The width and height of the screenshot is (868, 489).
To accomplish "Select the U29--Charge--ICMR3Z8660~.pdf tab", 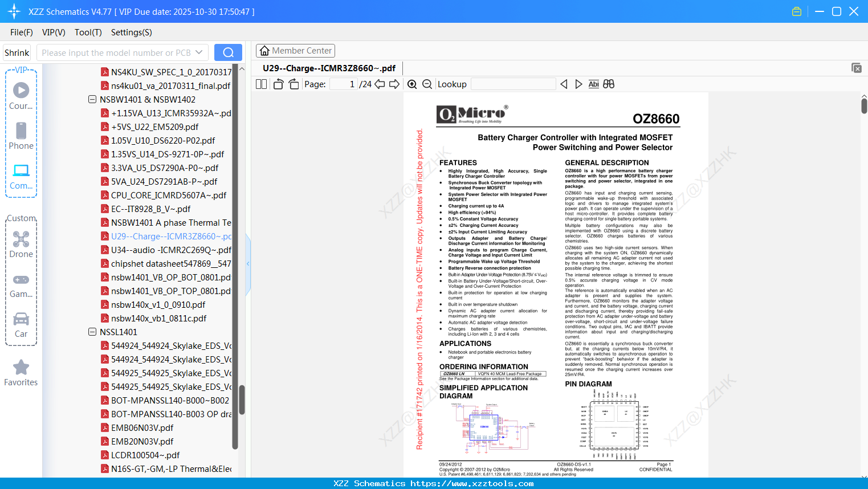I will coord(329,68).
